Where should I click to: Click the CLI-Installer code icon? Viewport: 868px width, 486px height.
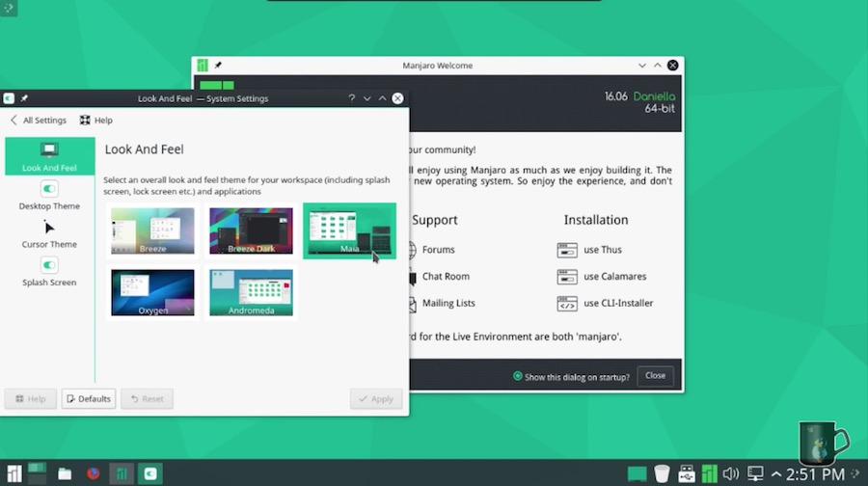(567, 304)
